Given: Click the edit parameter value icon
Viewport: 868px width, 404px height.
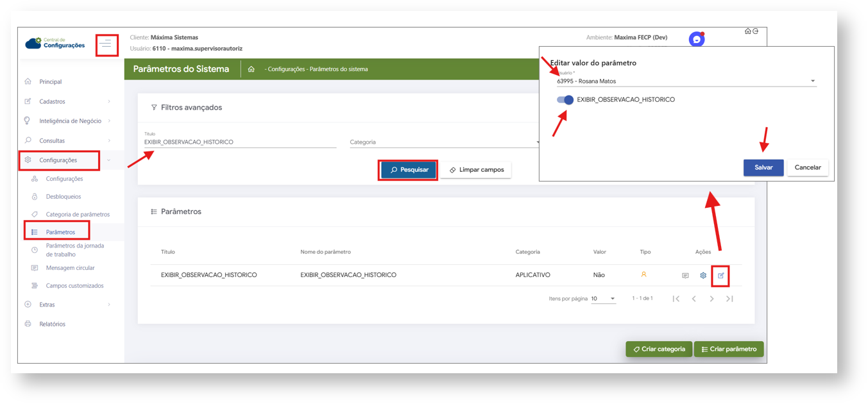Looking at the screenshot, I should tap(721, 276).
